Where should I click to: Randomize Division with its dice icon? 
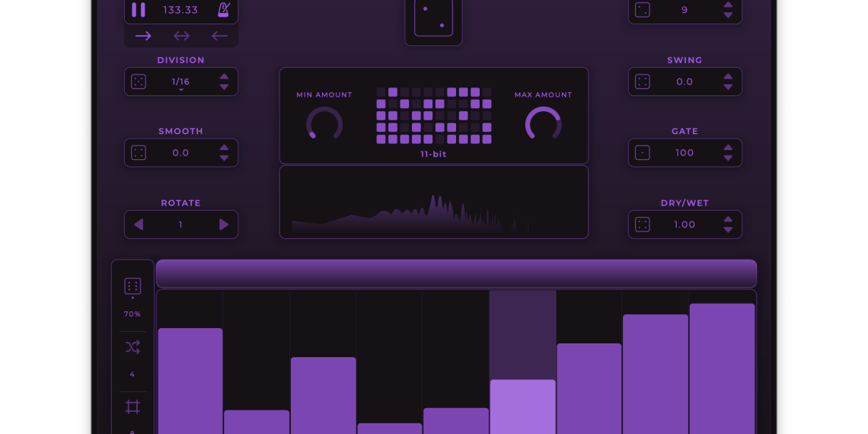click(139, 81)
